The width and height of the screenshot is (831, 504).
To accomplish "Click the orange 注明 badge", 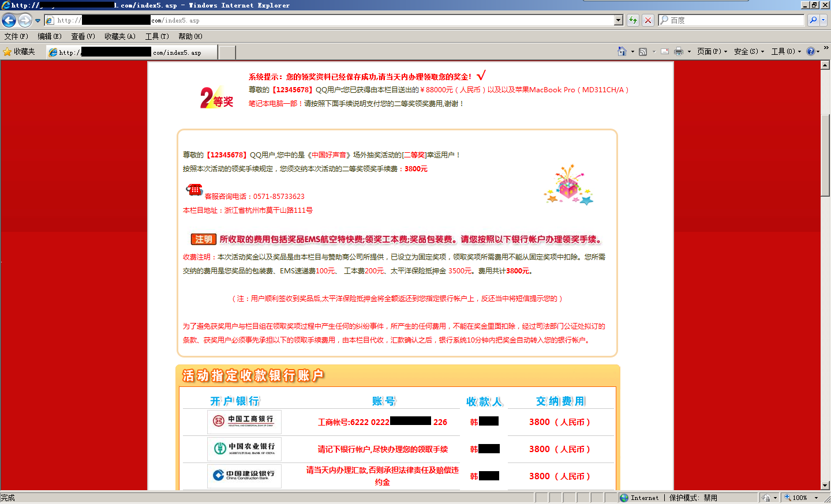I will (203, 239).
